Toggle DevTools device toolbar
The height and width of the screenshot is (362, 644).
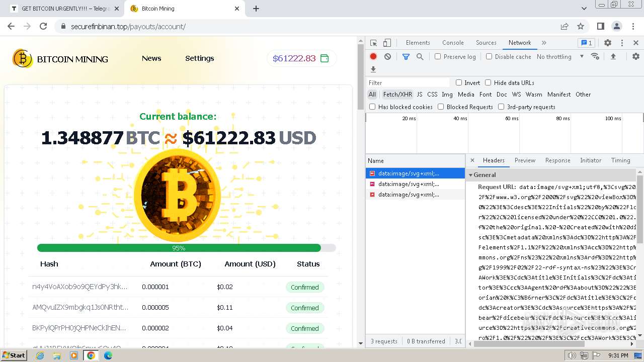pyautogui.click(x=387, y=43)
